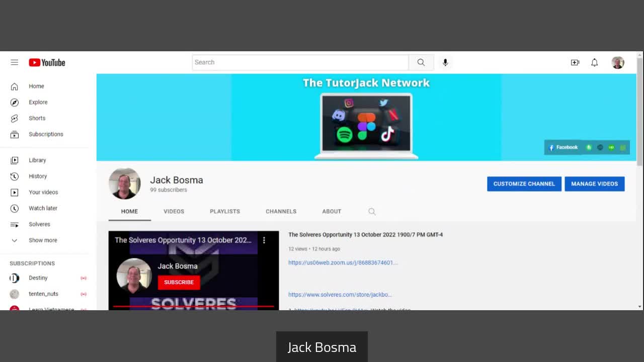
Task: Open the tenten_nuts subscription channel
Action: pos(43,294)
